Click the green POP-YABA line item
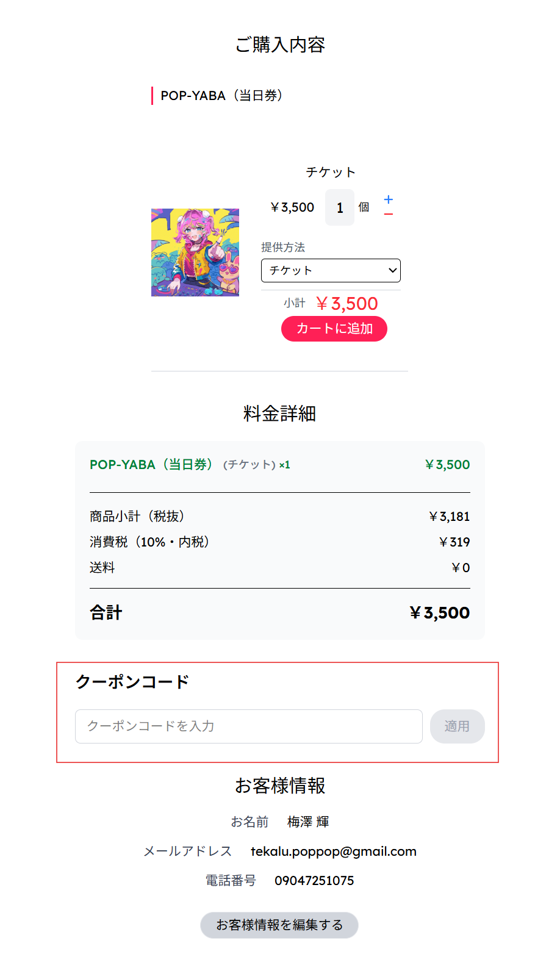Image resolution: width=560 pixels, height=957 pixels. [x=190, y=465]
